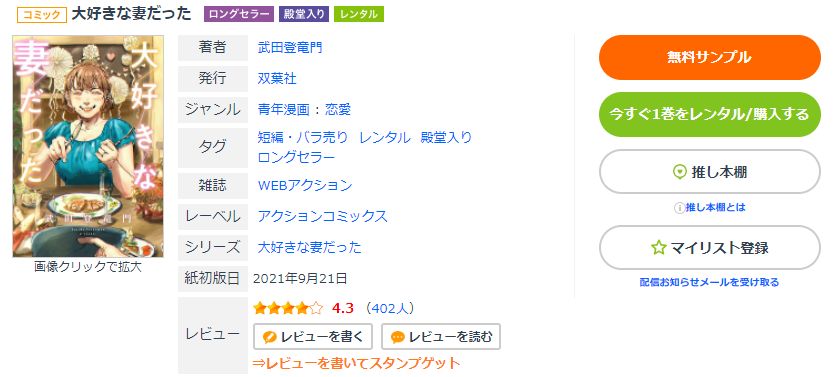Select the ロングセラー purple badge

(239, 14)
